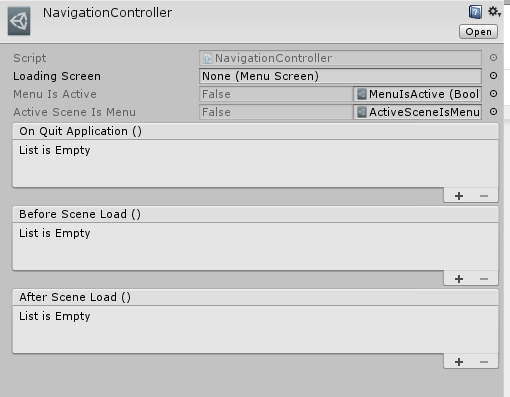Select the MenuIsActive (Bool) reference field

coord(417,94)
